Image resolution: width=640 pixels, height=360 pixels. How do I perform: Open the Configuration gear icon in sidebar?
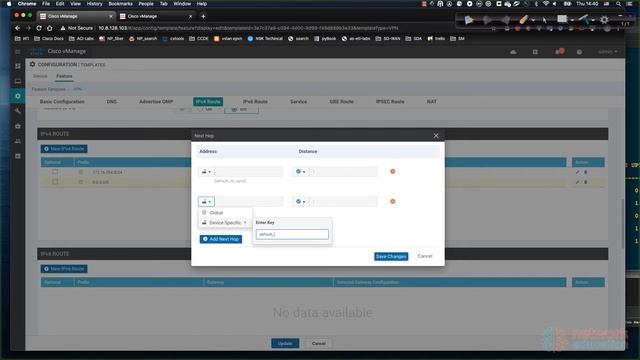[x=18, y=96]
